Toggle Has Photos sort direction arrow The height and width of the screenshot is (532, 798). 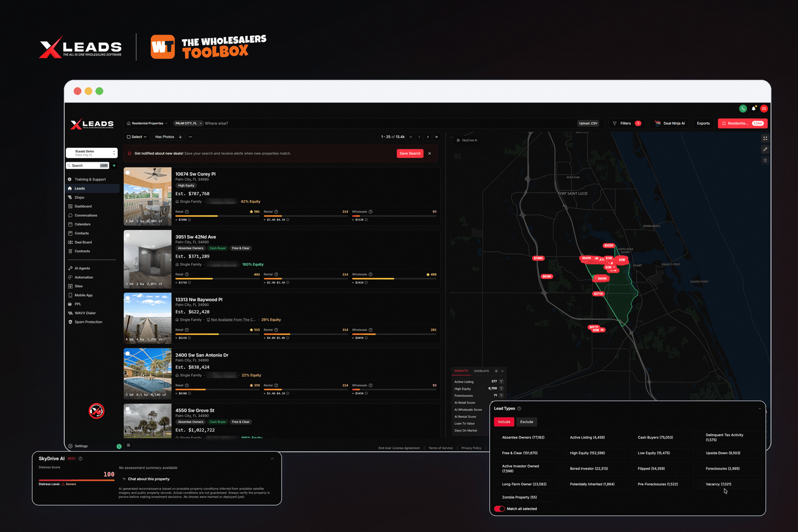pos(180,137)
